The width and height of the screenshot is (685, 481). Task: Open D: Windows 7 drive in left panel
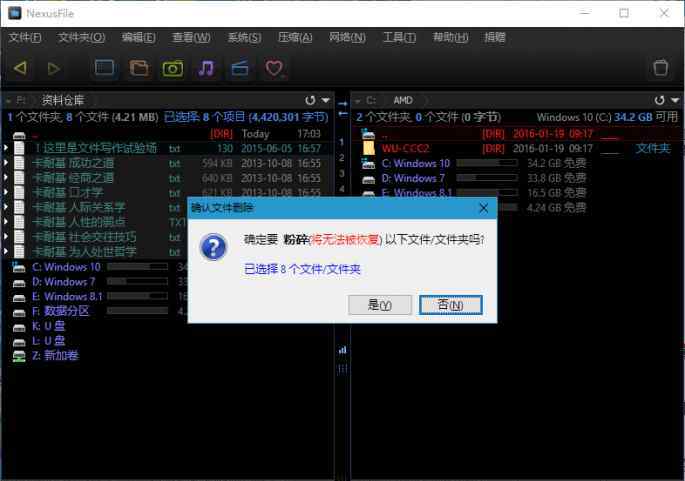pos(63,282)
